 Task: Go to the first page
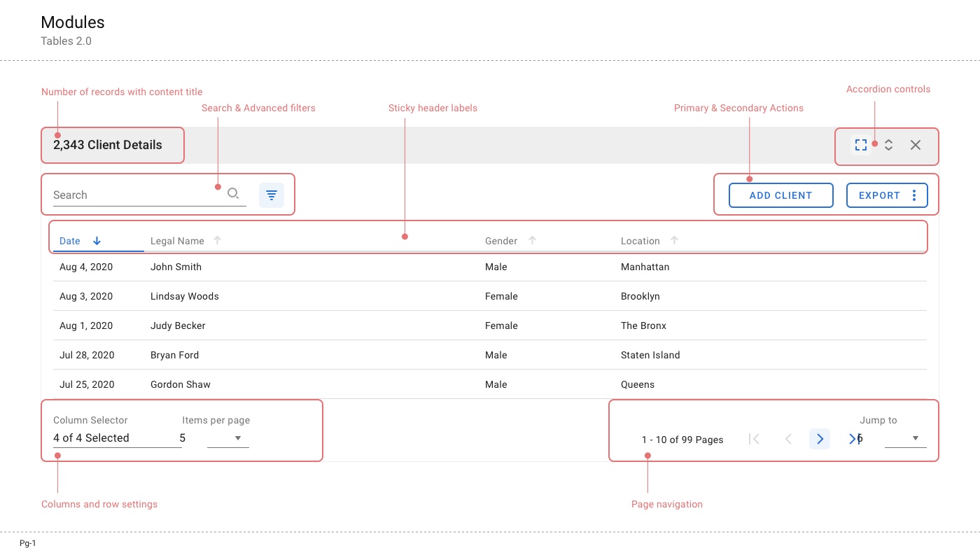[754, 439]
